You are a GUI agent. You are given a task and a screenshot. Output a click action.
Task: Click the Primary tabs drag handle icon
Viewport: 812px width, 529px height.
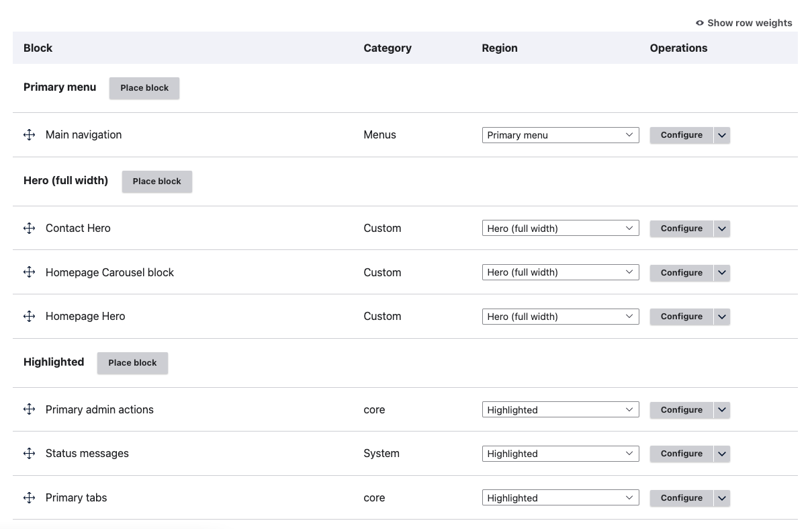point(29,498)
